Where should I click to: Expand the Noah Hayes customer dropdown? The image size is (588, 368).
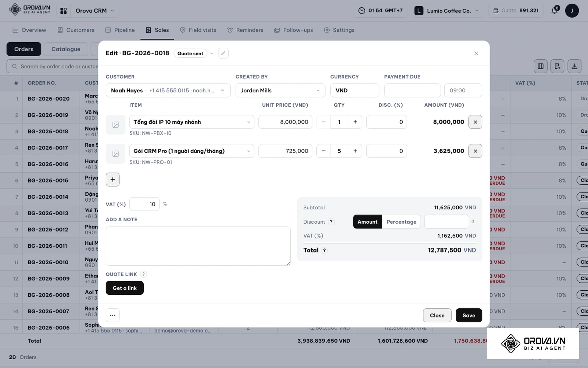point(168,91)
